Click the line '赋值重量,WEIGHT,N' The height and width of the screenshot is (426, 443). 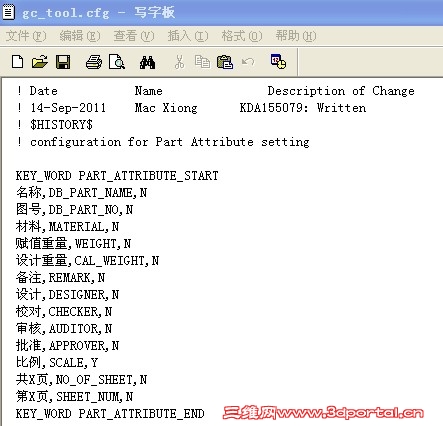pyautogui.click(x=73, y=244)
